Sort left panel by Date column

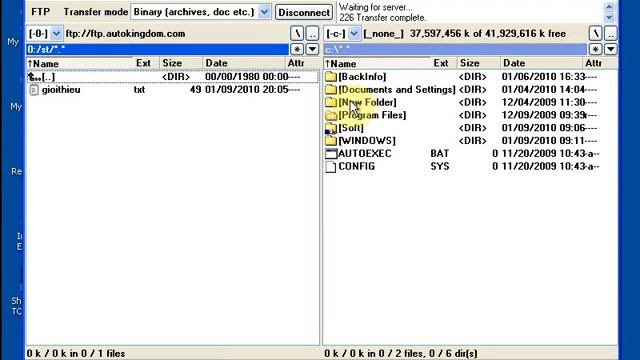[244, 63]
